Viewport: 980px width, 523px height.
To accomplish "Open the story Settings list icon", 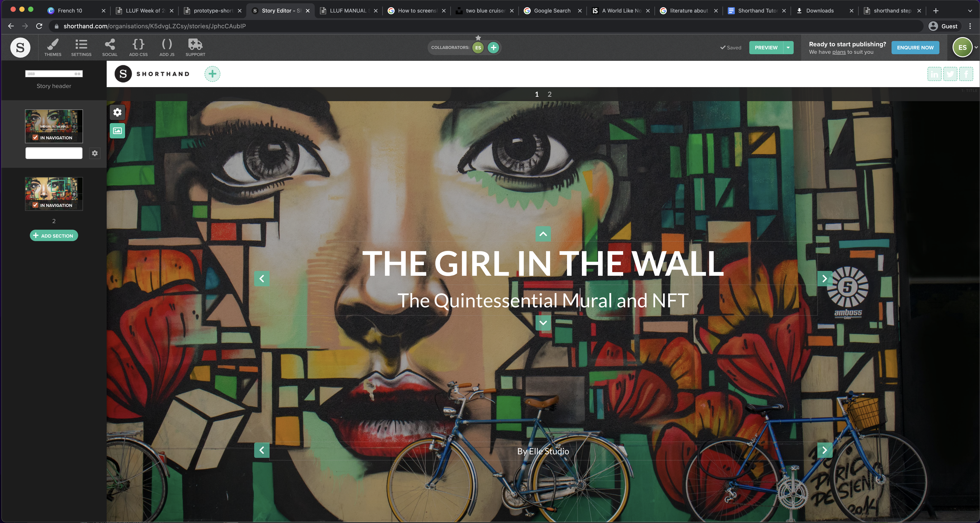I will point(81,47).
